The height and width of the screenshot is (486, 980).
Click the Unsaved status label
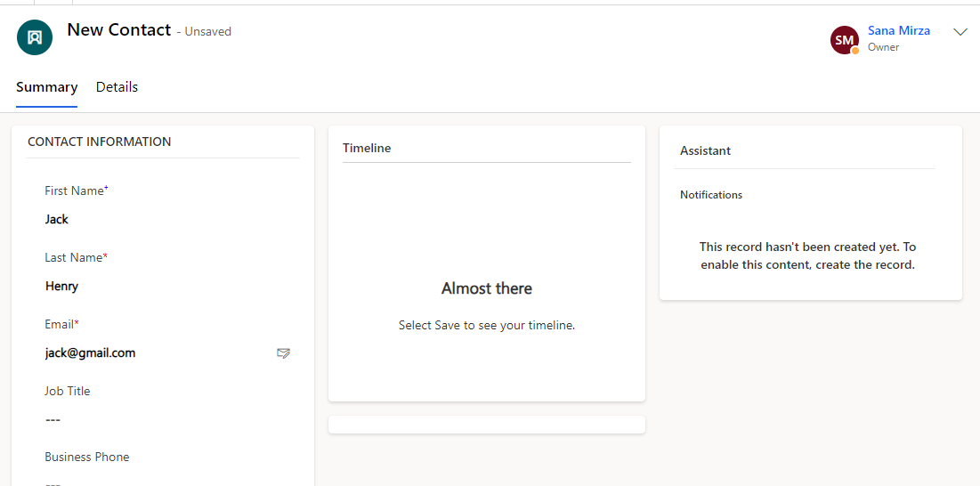pyautogui.click(x=207, y=32)
